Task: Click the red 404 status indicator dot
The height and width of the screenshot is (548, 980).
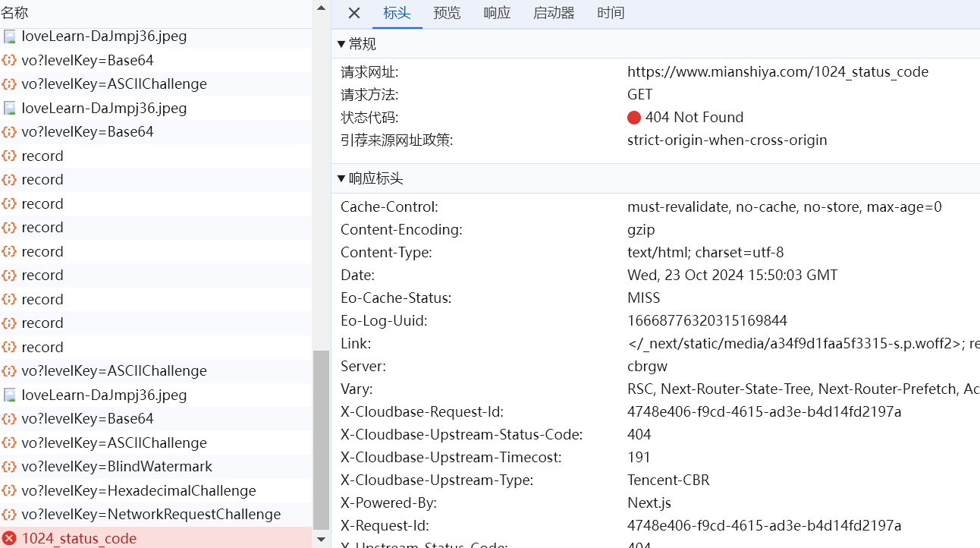Action: [x=634, y=118]
